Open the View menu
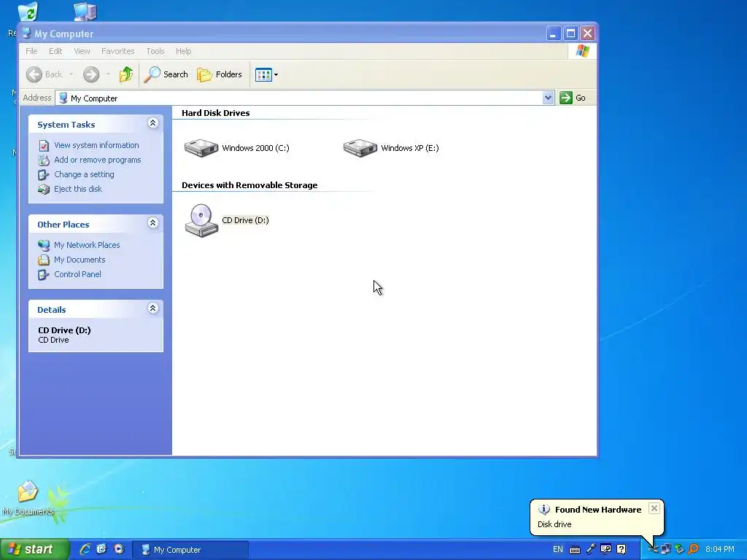The width and height of the screenshot is (747, 560). pyautogui.click(x=82, y=51)
